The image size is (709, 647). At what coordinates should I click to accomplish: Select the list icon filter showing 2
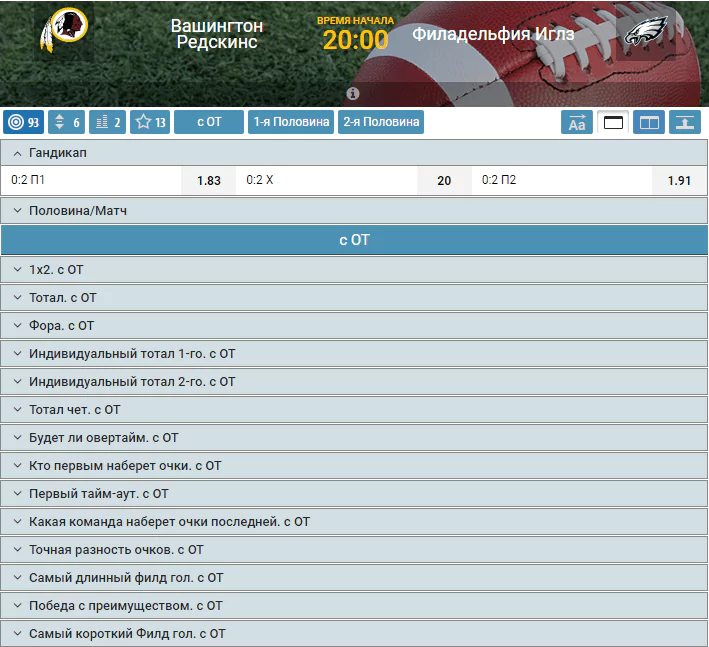108,122
